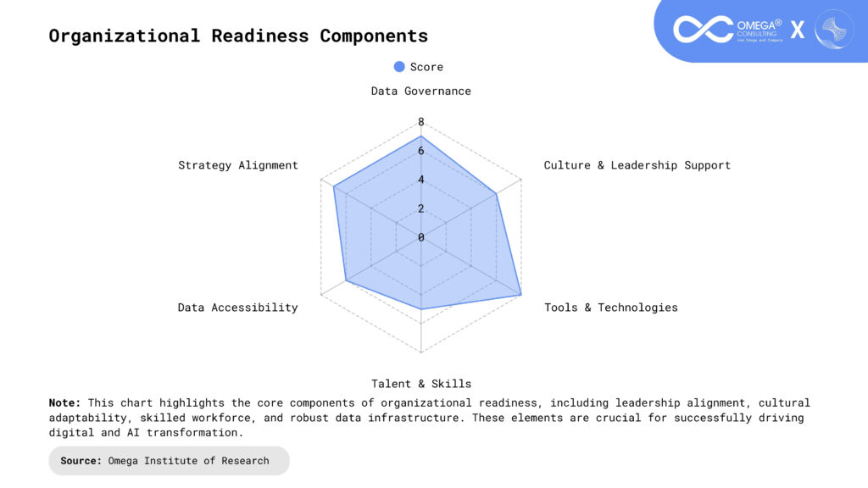Select the Talent & Skills axis label

pyautogui.click(x=420, y=384)
